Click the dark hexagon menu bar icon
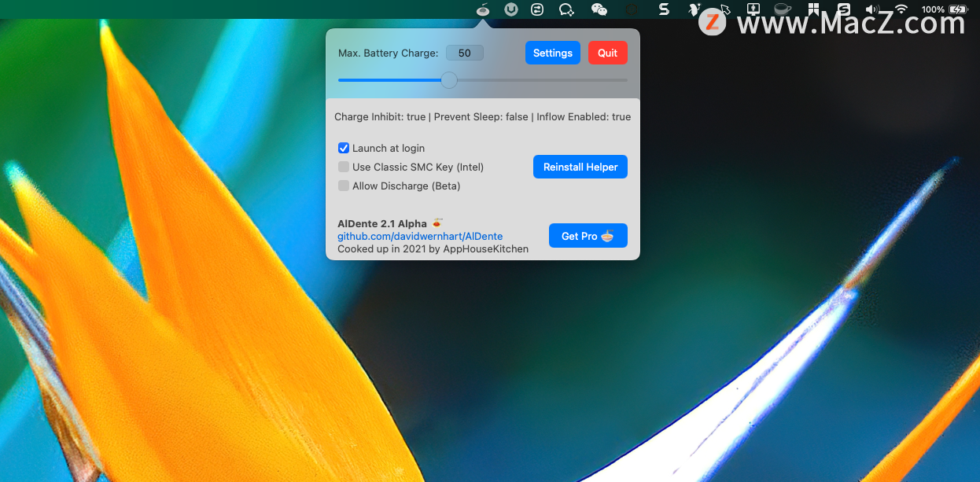Viewport: 980px width, 482px height. coord(630,9)
